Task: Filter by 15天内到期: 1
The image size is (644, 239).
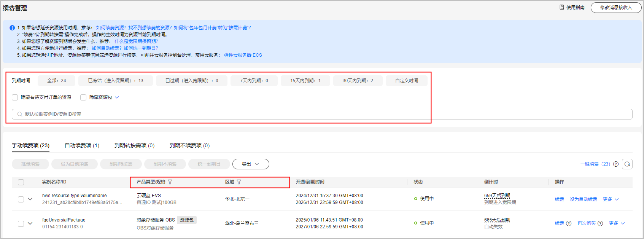Action: point(305,81)
